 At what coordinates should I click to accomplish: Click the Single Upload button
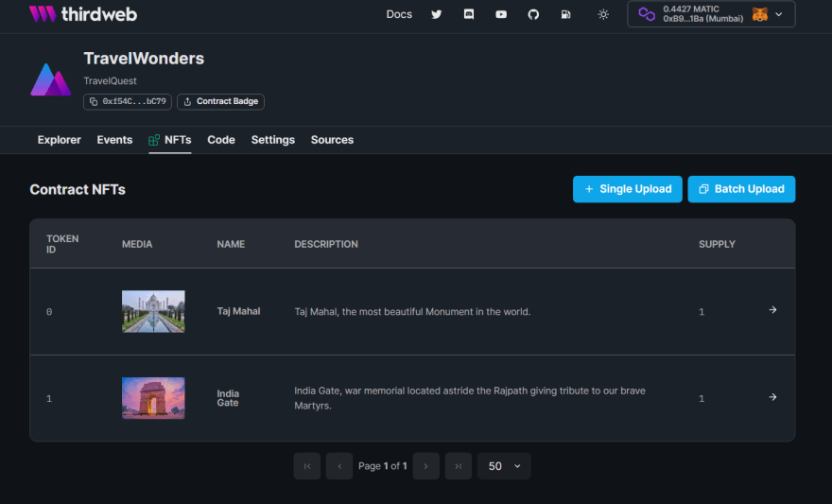pos(627,189)
